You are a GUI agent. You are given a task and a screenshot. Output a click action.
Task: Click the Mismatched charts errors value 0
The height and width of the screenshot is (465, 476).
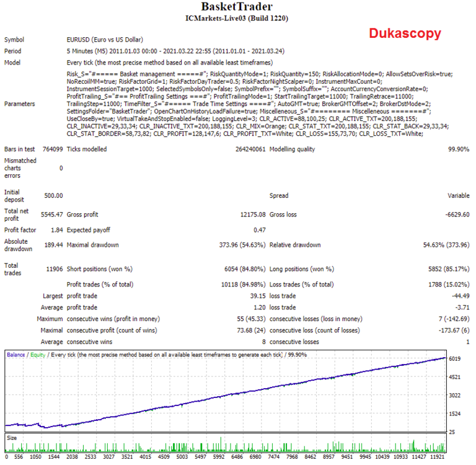tap(61, 168)
